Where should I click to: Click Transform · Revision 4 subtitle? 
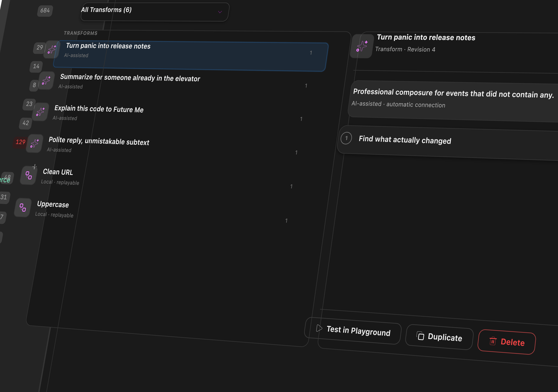coord(405,49)
